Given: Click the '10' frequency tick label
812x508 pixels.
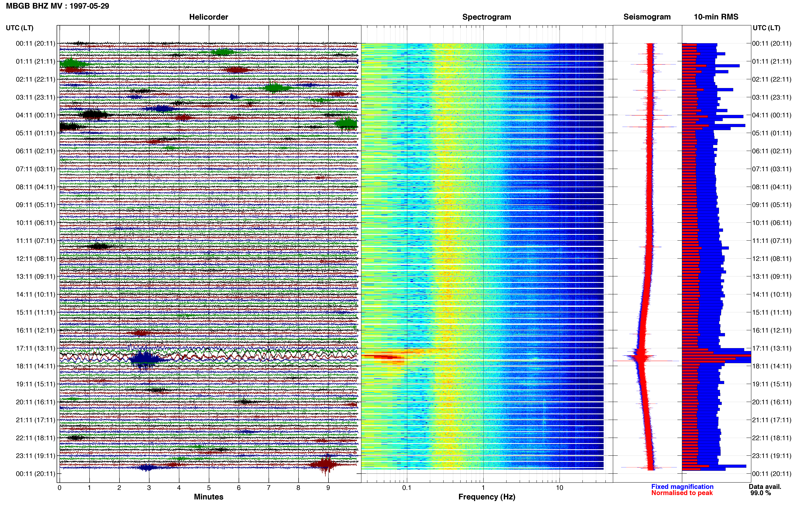Looking at the screenshot, I should [559, 488].
